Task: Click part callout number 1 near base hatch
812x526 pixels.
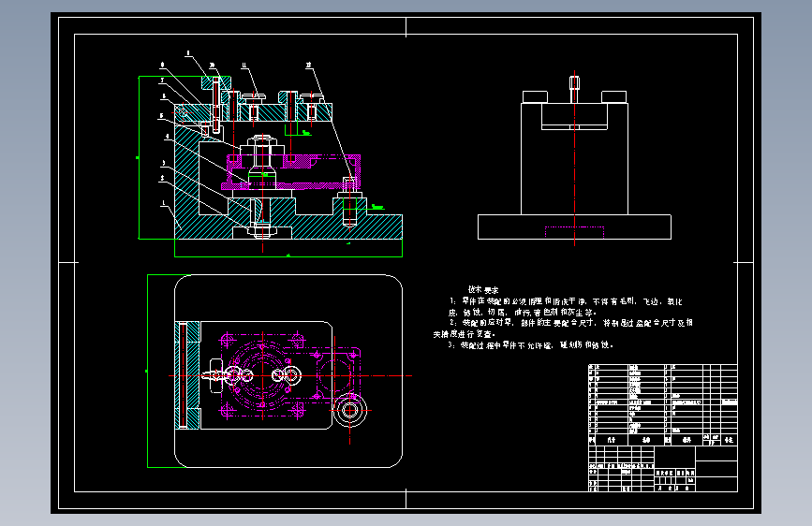Action: coord(164,203)
